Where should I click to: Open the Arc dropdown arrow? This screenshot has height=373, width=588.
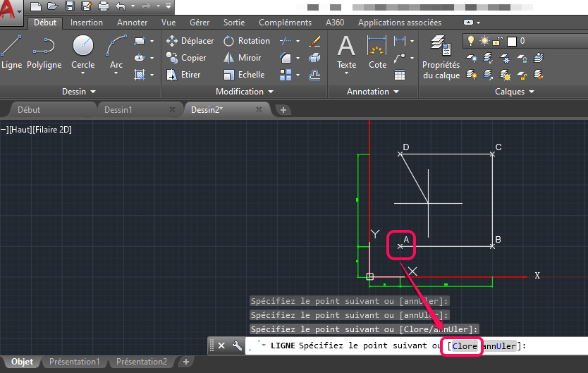point(116,73)
